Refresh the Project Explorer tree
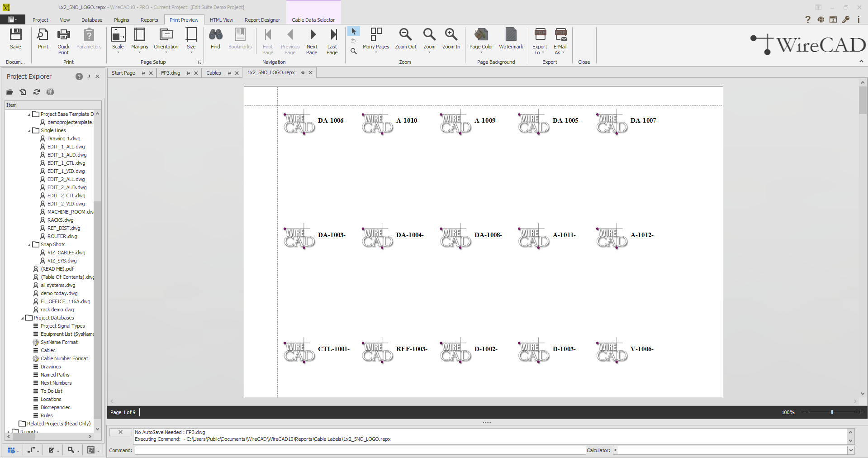This screenshot has width=868, height=458. click(37, 92)
